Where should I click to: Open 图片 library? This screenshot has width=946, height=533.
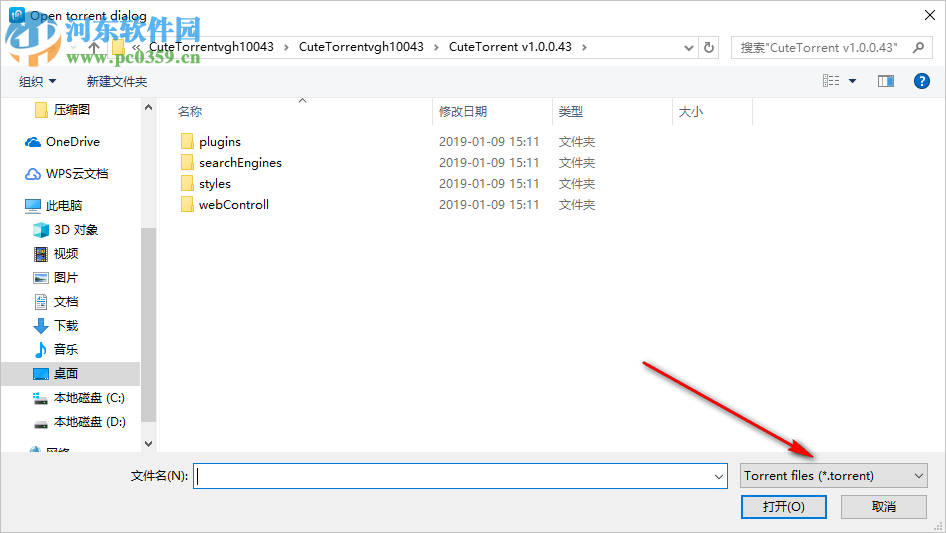pyautogui.click(x=66, y=278)
